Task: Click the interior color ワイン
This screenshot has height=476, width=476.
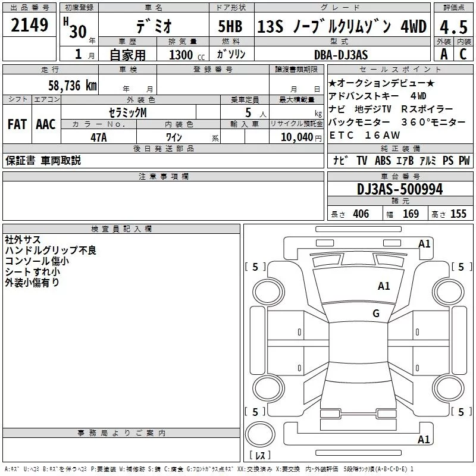Action: [x=174, y=137]
